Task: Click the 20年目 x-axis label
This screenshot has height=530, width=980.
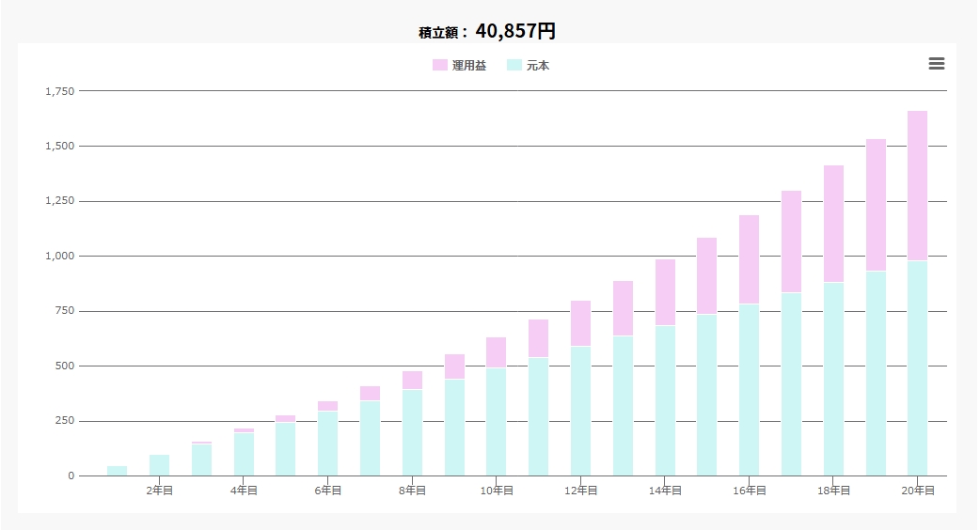Action: (917, 491)
